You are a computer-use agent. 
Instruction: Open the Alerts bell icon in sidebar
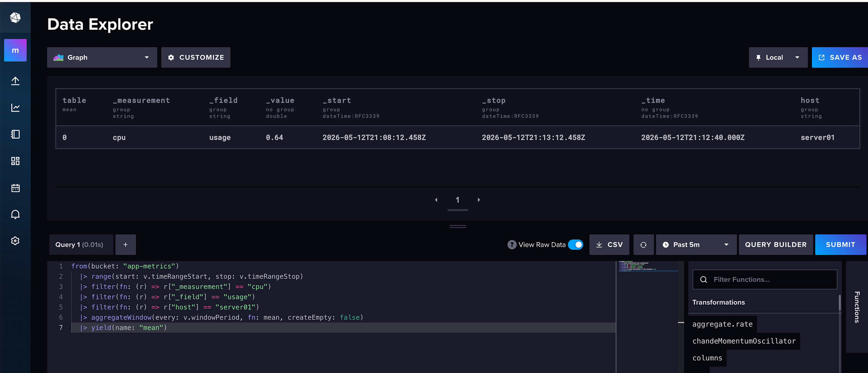coord(15,214)
